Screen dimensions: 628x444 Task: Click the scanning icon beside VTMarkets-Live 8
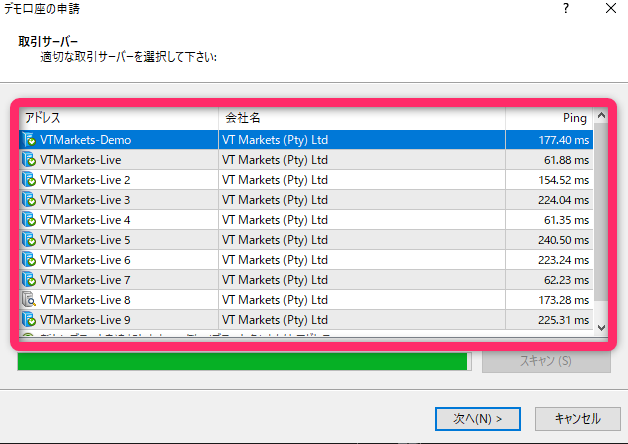click(29, 300)
